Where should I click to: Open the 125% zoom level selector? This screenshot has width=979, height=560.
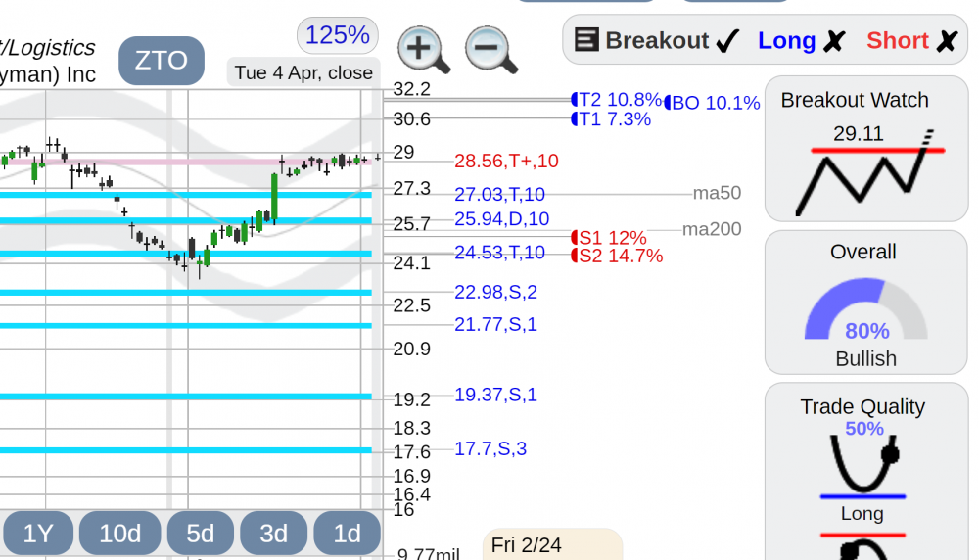[x=338, y=35]
